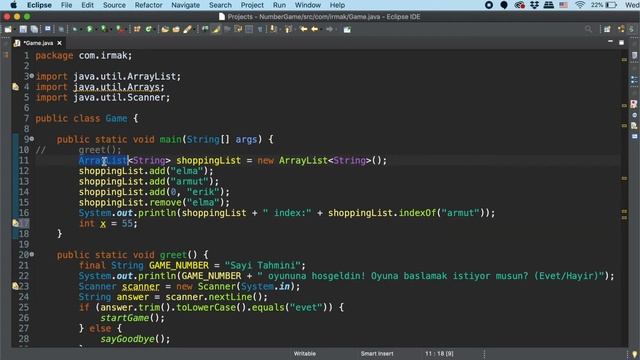Image resolution: width=640 pixels, height=360 pixels.
Task: Click 'Writable' in status bar
Action: tap(304, 353)
